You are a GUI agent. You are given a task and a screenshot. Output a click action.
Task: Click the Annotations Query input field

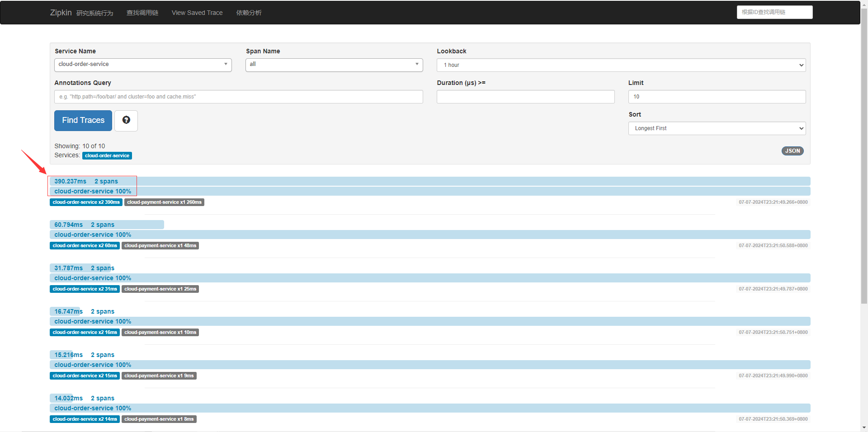(239, 97)
